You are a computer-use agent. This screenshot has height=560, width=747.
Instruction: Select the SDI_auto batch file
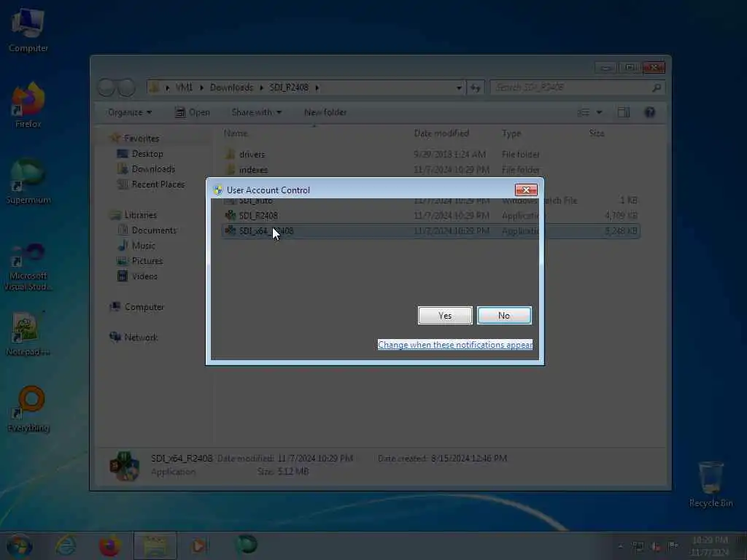256,201
